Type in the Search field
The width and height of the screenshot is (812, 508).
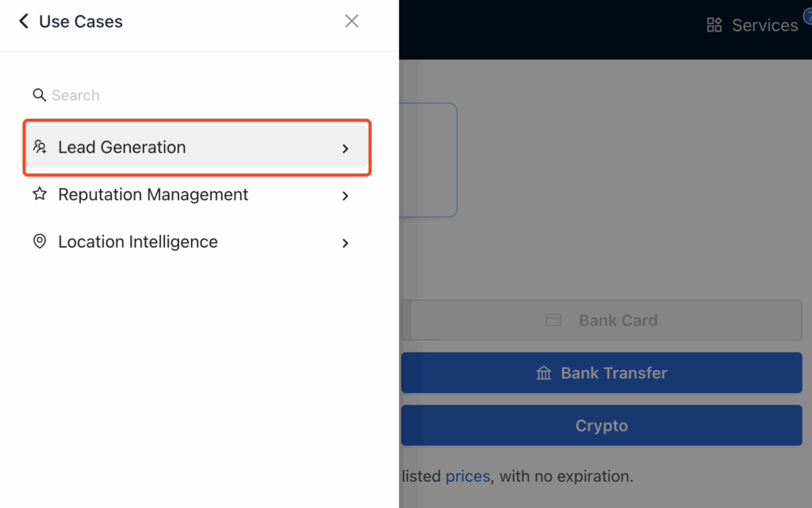coord(159,95)
